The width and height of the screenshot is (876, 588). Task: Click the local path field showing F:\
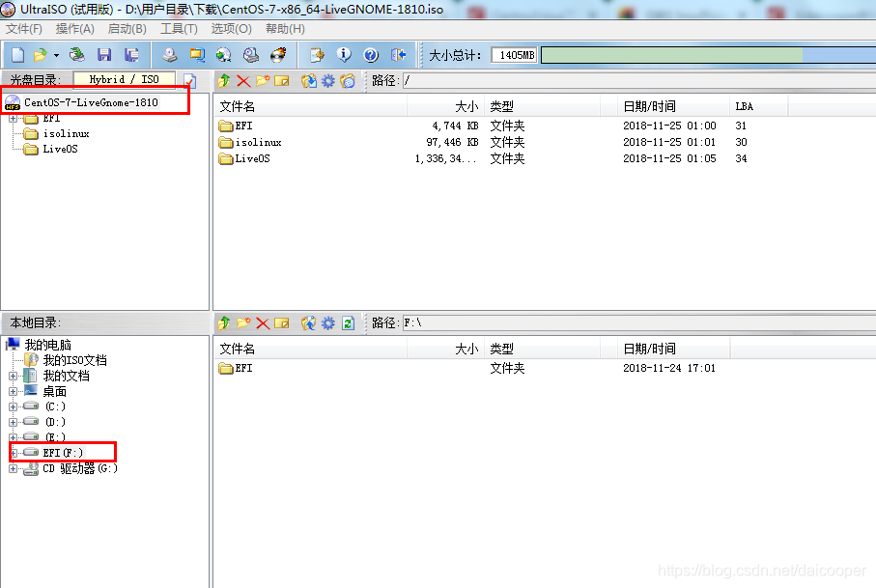point(639,322)
